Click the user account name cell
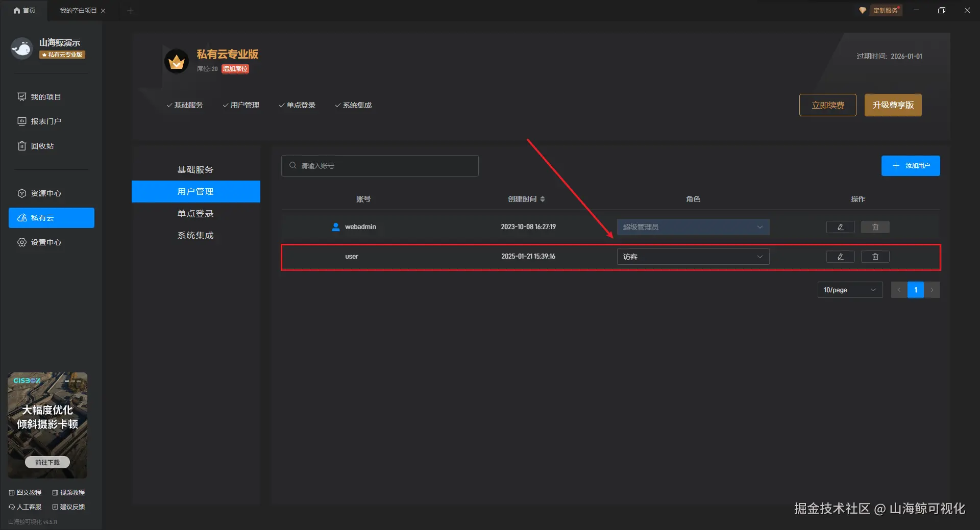This screenshot has height=530, width=980. 352,257
